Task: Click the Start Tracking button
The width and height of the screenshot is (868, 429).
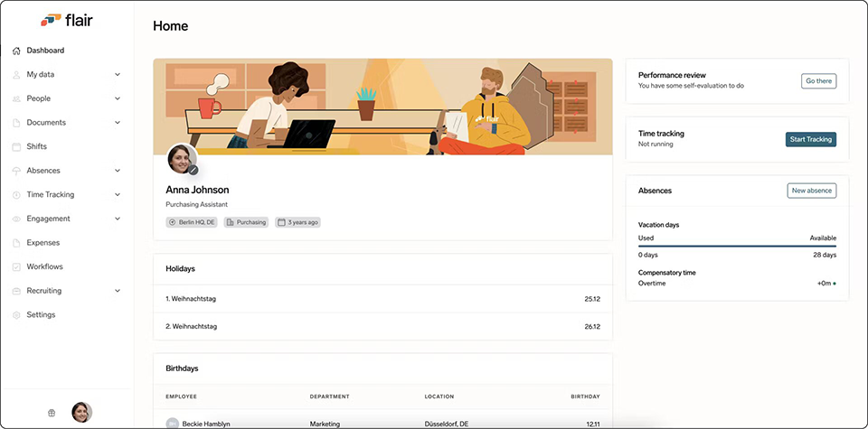Action: (x=811, y=139)
